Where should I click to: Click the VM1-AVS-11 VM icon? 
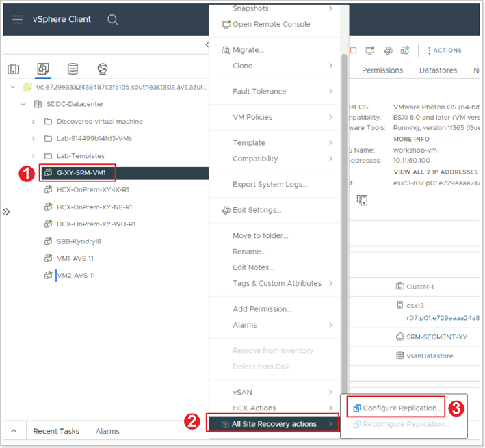pyautogui.click(x=49, y=258)
